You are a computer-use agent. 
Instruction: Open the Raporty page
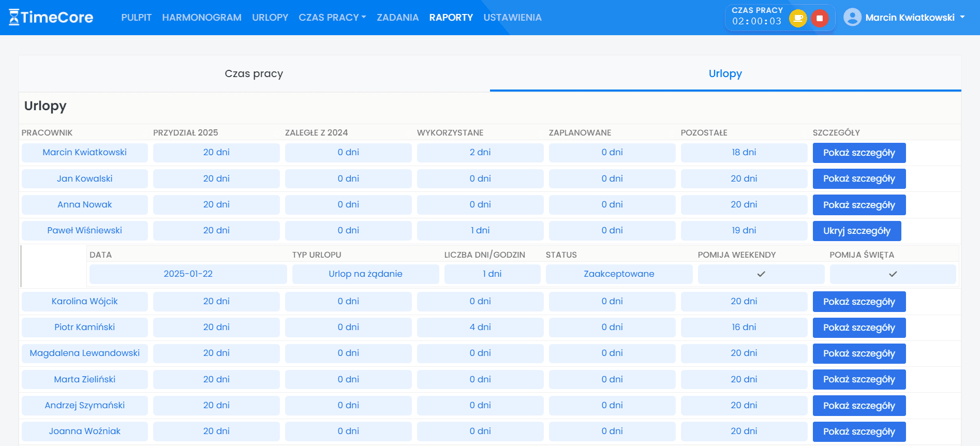coord(451,18)
